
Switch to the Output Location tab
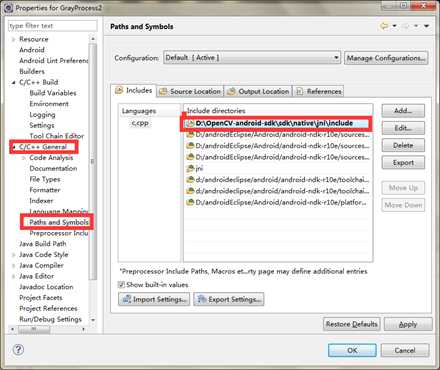258,91
